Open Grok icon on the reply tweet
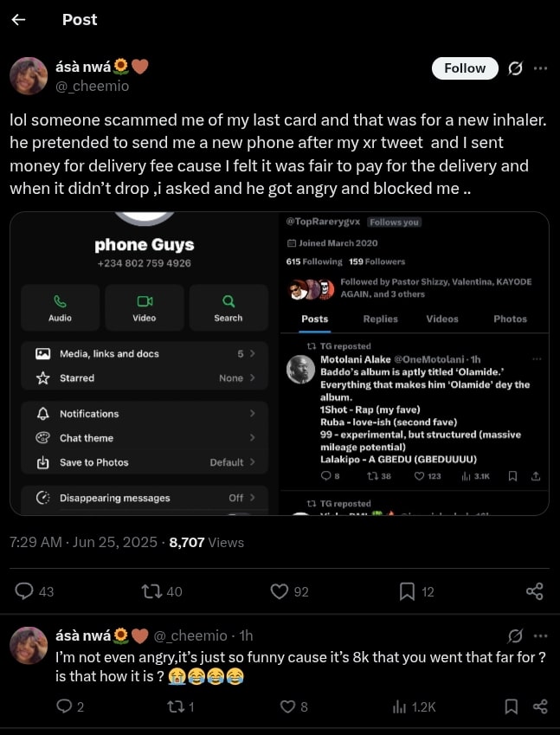560x735 pixels. coord(516,636)
